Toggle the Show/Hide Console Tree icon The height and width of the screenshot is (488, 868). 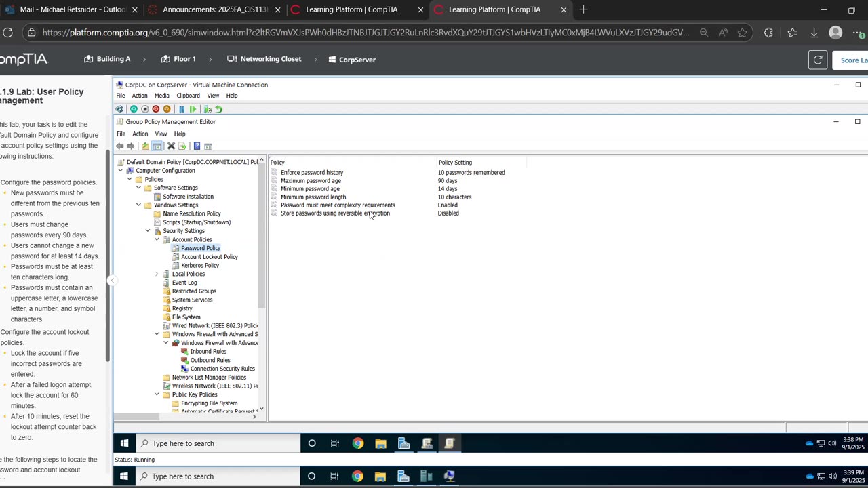point(157,146)
